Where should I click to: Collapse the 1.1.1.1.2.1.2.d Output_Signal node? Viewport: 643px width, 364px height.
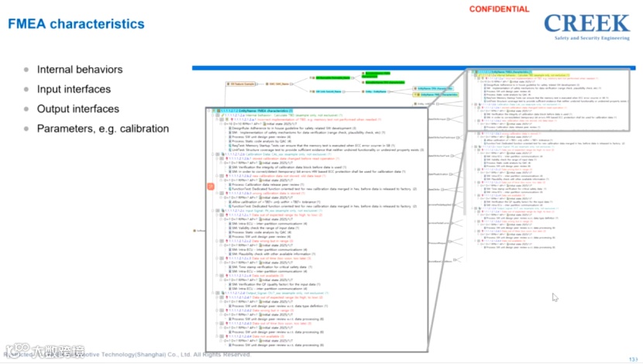[x=213, y=293]
